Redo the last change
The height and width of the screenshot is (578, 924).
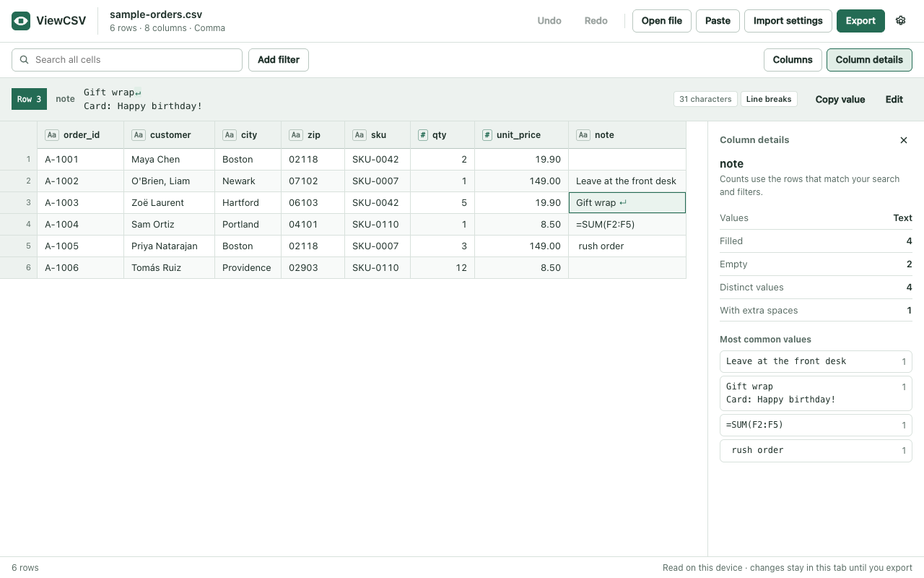[596, 21]
